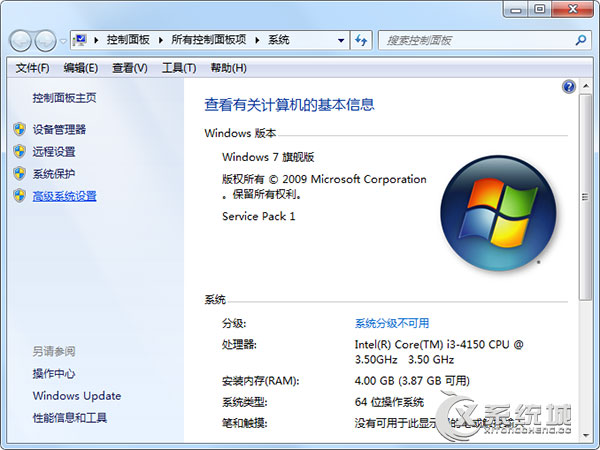This screenshot has height=450, width=600.
Task: Click the computer icon in address bar
Action: (80, 40)
